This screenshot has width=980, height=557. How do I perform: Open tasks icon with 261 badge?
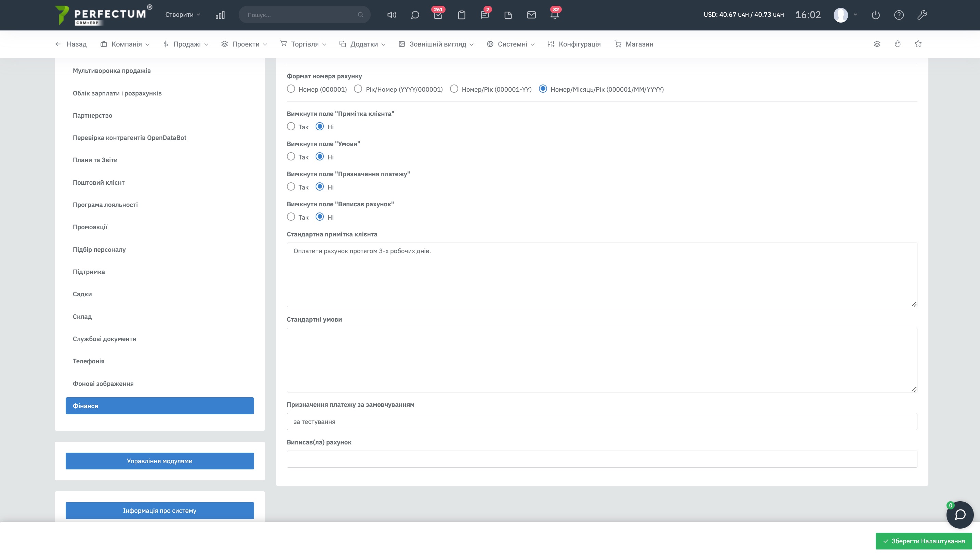click(438, 15)
